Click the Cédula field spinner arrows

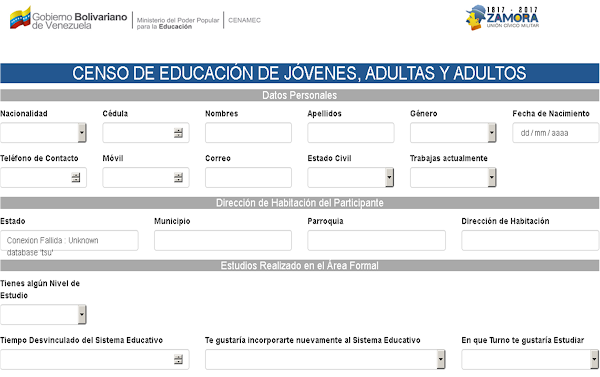point(178,133)
